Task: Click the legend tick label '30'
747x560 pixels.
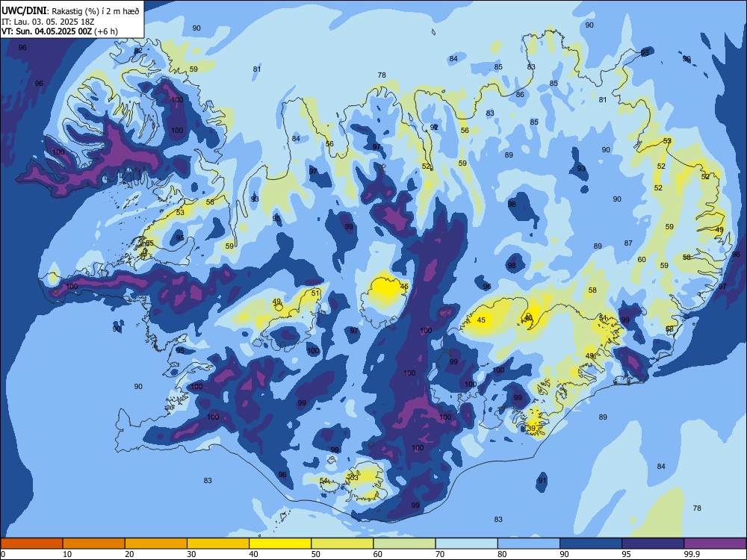Action: click(191, 554)
